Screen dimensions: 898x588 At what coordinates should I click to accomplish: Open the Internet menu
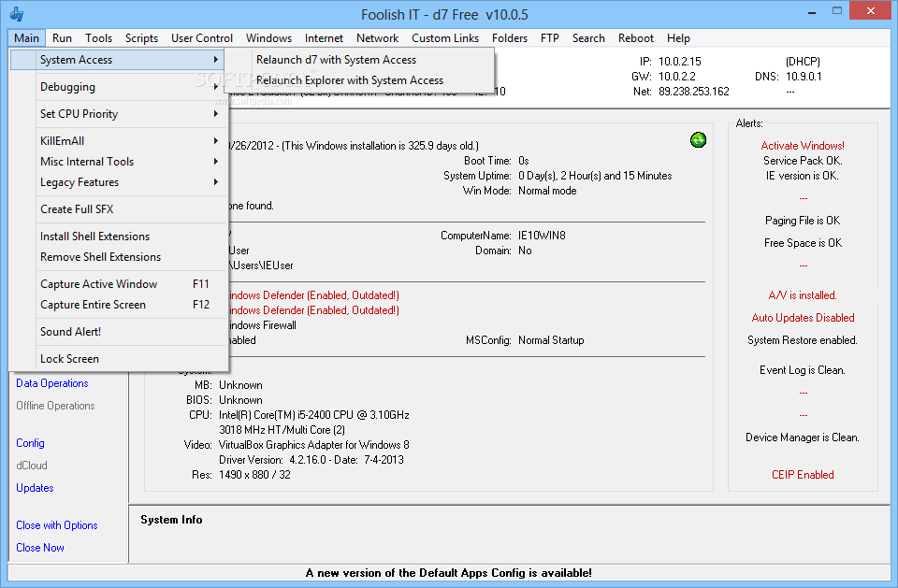coord(324,37)
